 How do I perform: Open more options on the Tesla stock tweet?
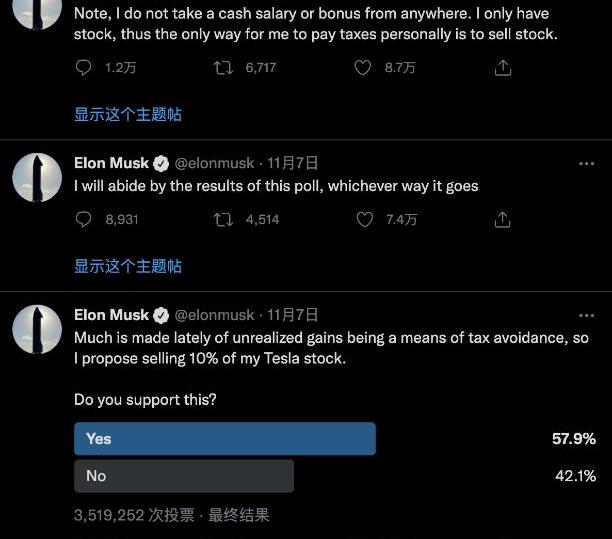[x=586, y=314]
